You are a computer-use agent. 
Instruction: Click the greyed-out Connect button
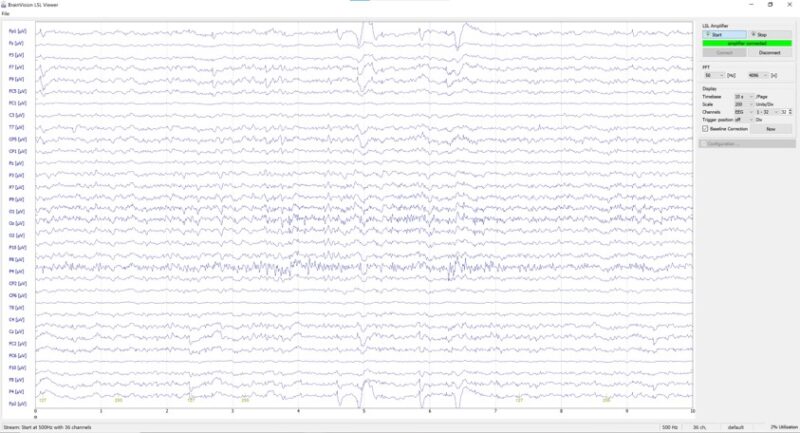click(x=724, y=53)
